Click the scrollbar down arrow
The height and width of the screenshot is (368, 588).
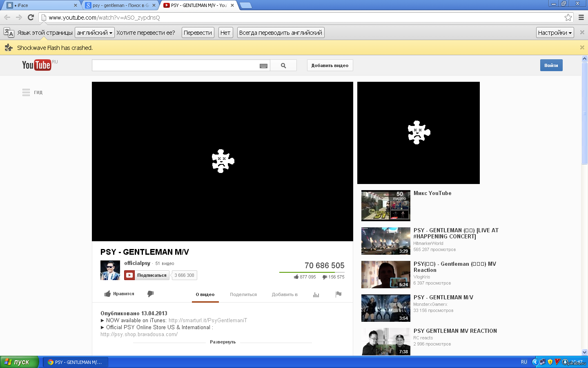pos(584,352)
